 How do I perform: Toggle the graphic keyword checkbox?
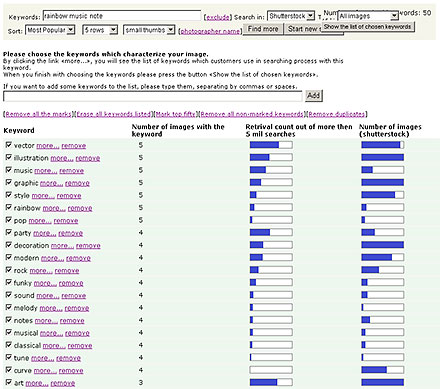9,182
